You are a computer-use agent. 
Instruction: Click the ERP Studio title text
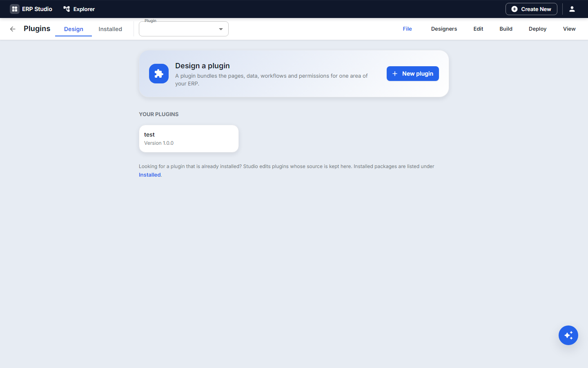point(37,9)
